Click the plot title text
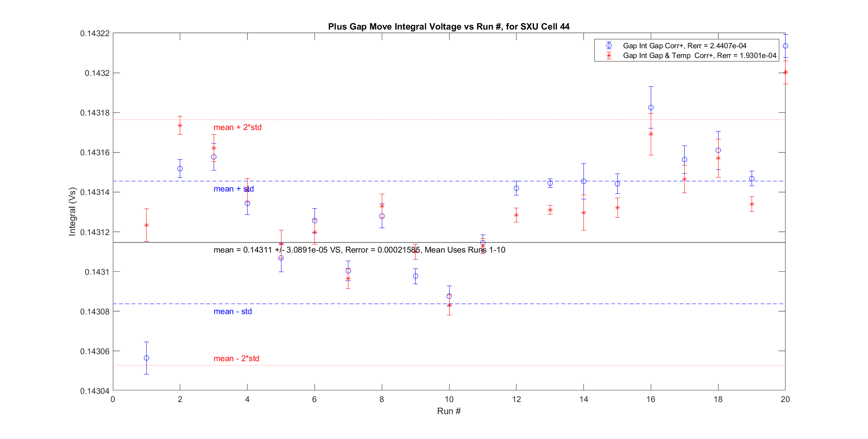Screen dimensions: 868x439 (448, 26)
